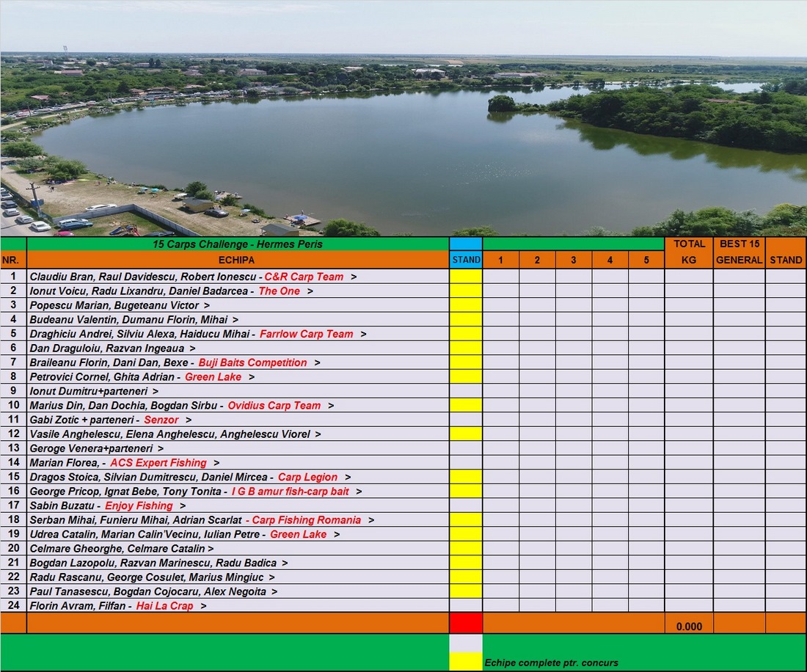This screenshot has height=672, width=807.
Task: Click column header 1
Action: (x=501, y=260)
